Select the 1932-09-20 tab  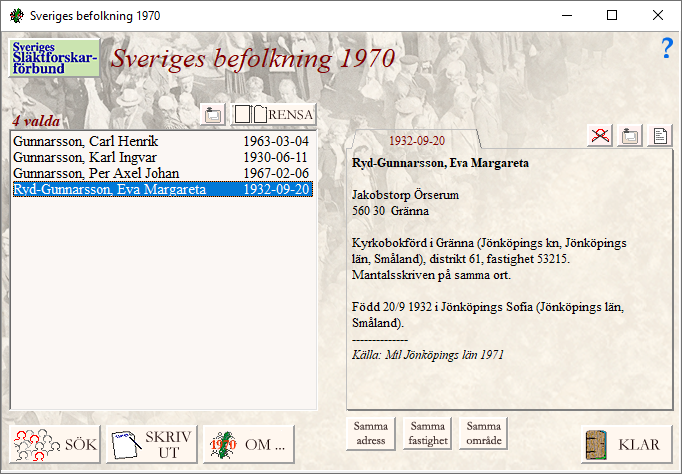tap(417, 140)
